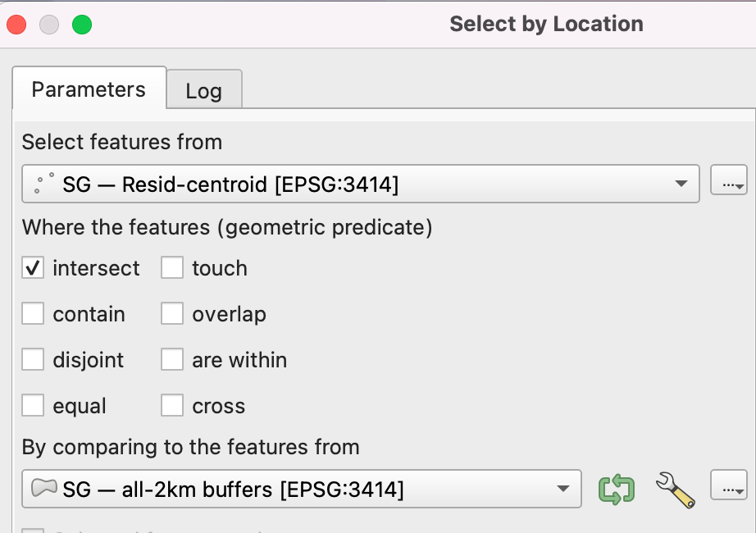Expand the Select features from dropdown
This screenshot has height=533, width=756.
[681, 184]
